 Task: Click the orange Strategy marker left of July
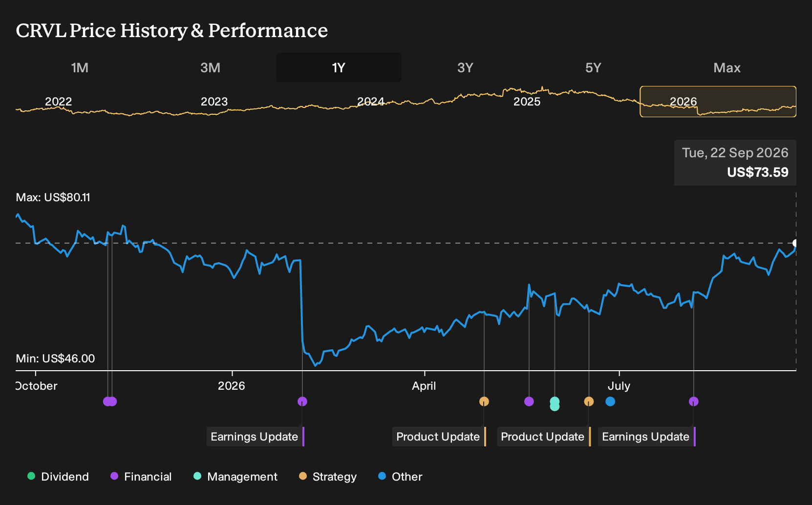pyautogui.click(x=589, y=401)
